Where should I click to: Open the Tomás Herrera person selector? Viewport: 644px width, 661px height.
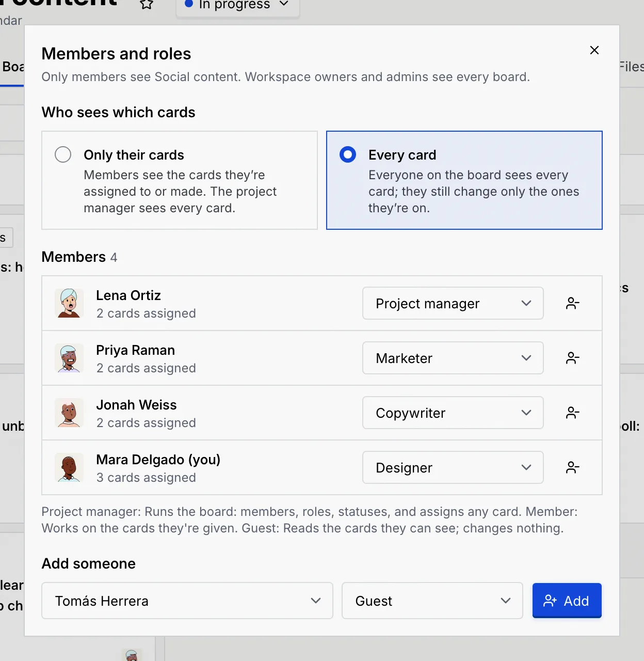click(x=187, y=601)
